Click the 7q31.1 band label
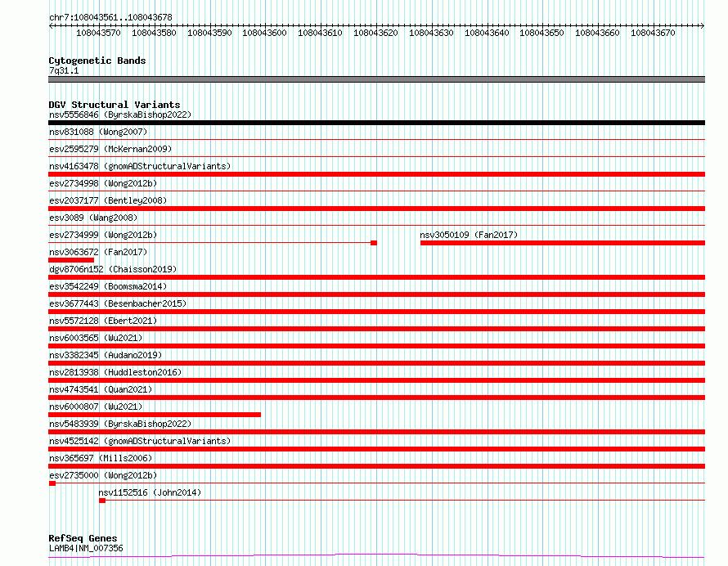The height and width of the screenshot is (566, 728). pos(64,70)
